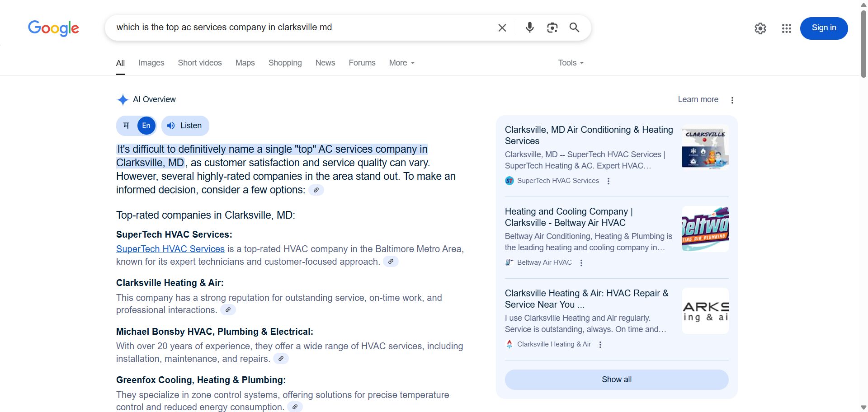Open options menu for Beltway Air HVAC source
This screenshot has width=868, height=412.
[581, 263]
